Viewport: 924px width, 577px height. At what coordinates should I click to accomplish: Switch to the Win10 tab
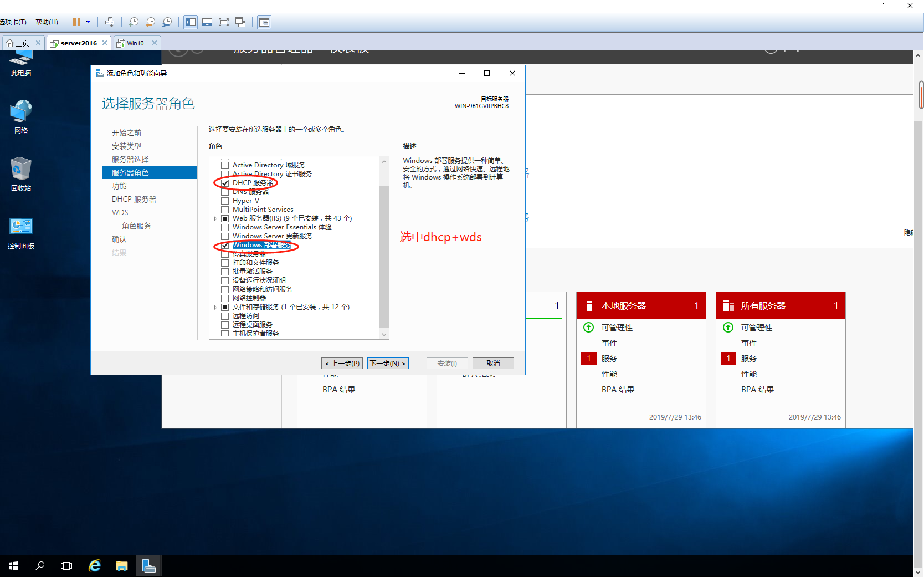136,43
